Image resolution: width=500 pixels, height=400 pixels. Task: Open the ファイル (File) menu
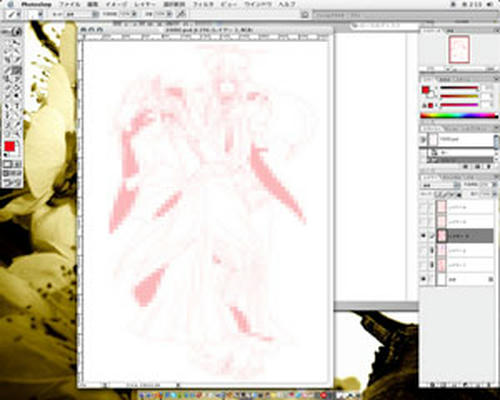point(70,5)
